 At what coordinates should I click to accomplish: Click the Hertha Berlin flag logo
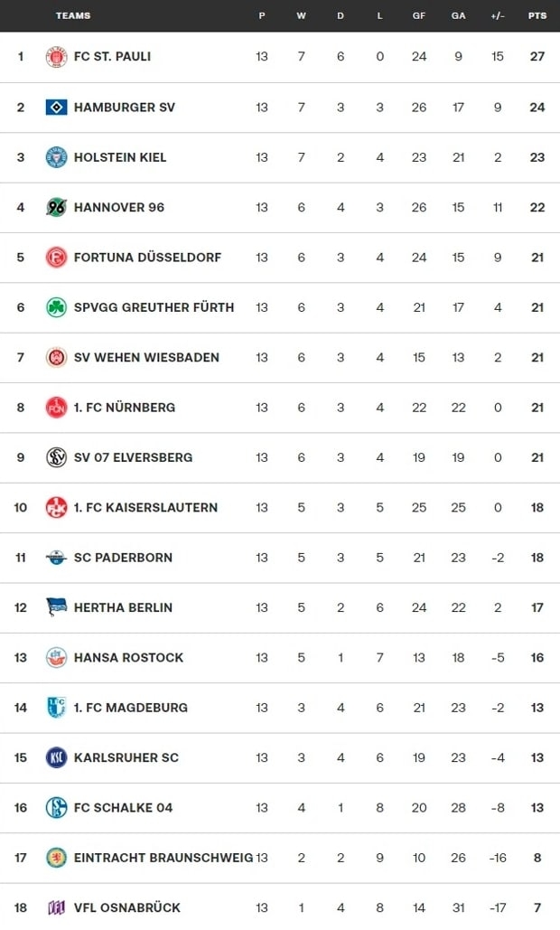point(56,607)
